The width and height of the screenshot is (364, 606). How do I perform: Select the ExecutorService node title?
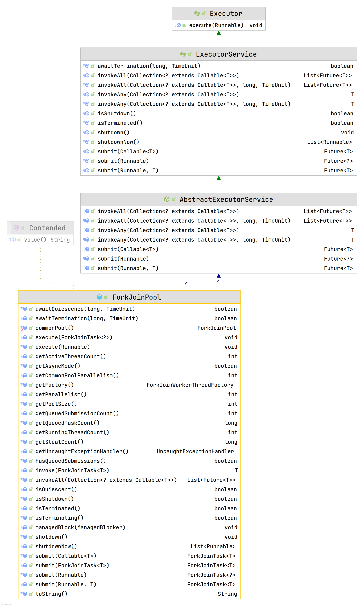point(226,54)
